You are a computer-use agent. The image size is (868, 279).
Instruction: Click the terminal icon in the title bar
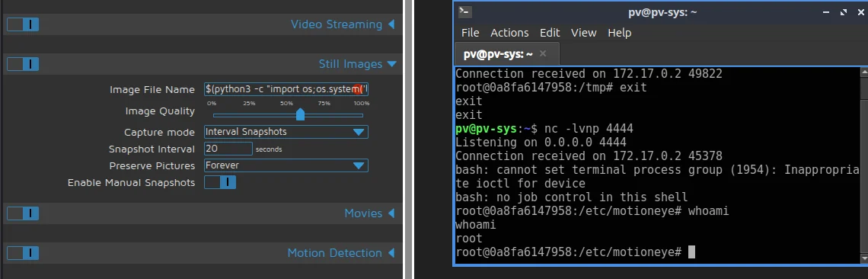click(x=465, y=11)
